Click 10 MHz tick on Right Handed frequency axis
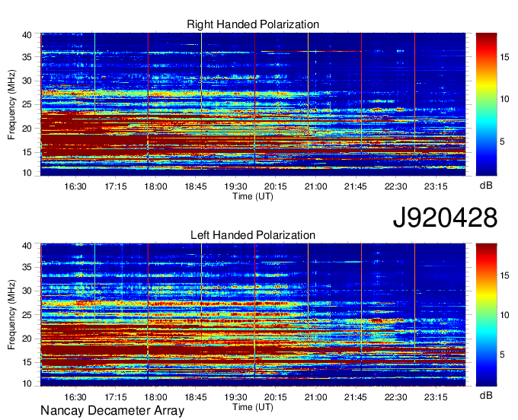 pyautogui.click(x=27, y=173)
